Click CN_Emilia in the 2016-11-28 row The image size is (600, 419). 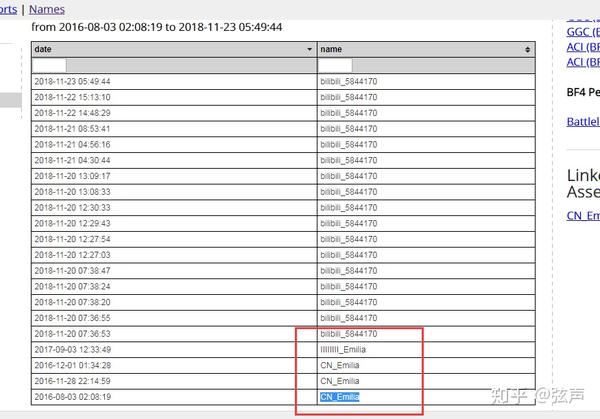426,381
